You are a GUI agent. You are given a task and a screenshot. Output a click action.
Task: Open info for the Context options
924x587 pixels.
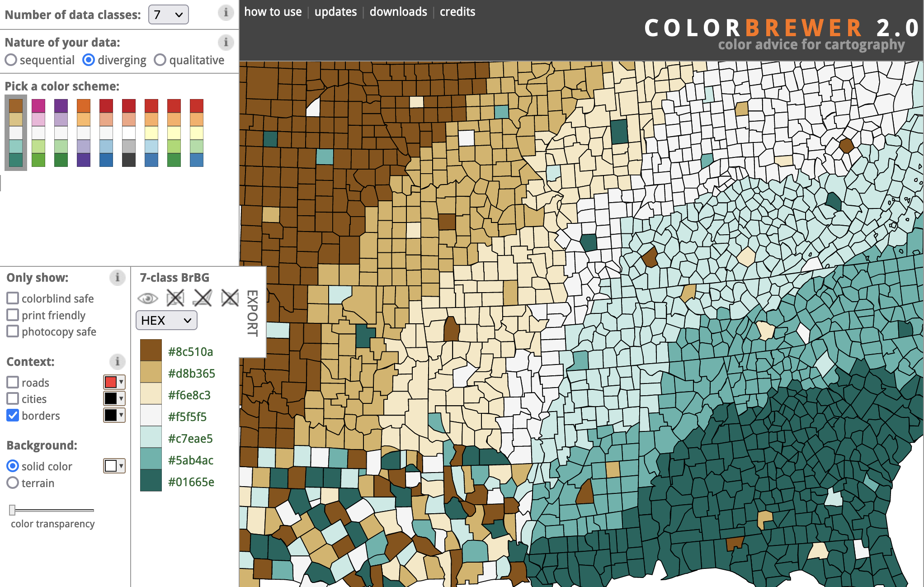[117, 362]
